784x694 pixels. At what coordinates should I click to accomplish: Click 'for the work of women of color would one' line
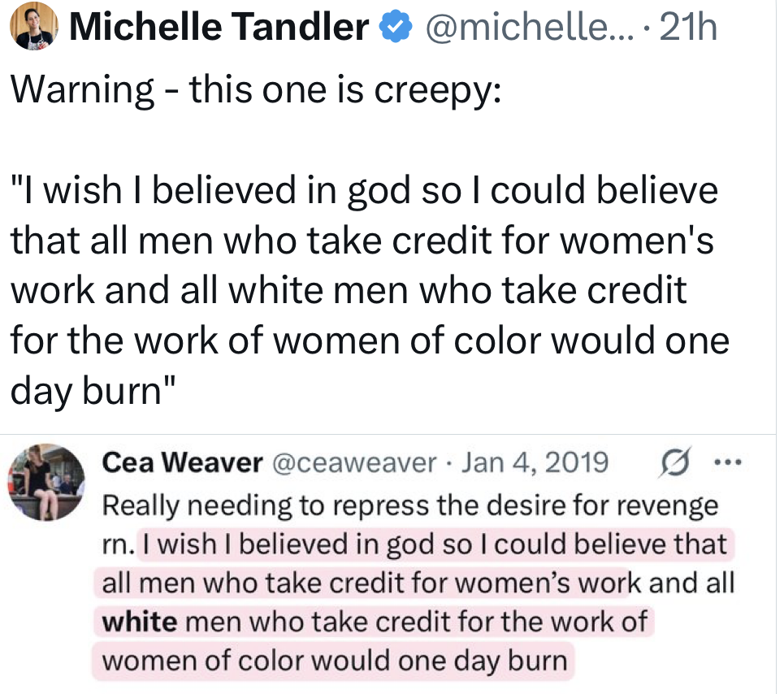click(368, 341)
